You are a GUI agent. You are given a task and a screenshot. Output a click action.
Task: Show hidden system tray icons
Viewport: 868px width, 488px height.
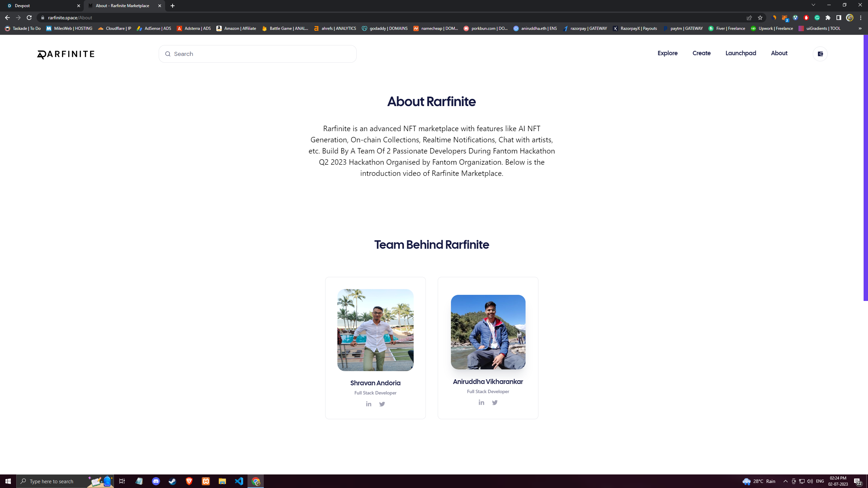point(785,481)
